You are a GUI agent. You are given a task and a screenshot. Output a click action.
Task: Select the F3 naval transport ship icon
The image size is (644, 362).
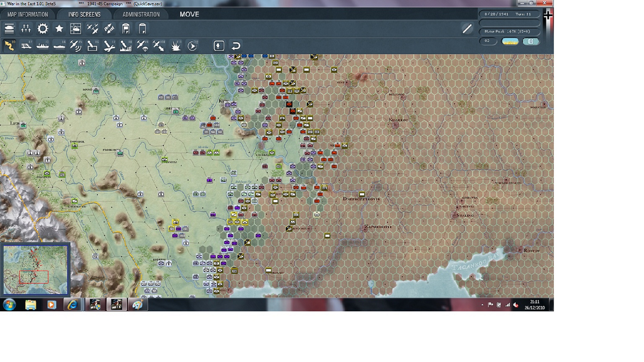pyautogui.click(x=43, y=46)
